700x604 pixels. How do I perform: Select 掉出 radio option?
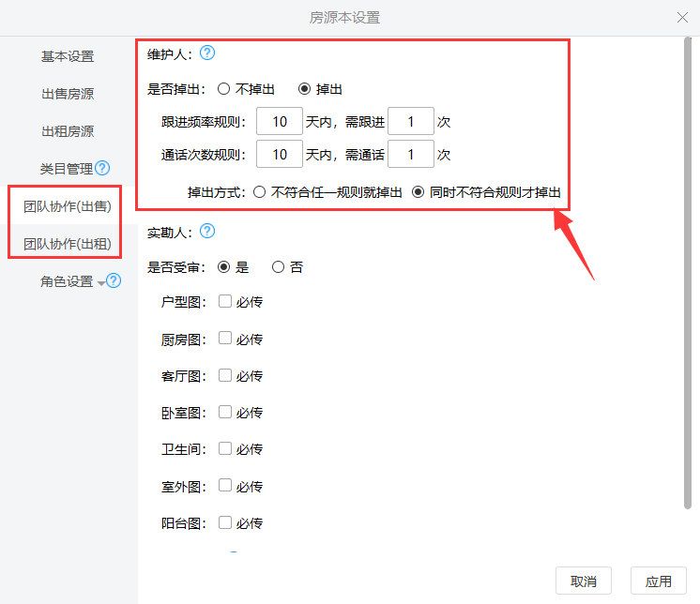point(304,89)
